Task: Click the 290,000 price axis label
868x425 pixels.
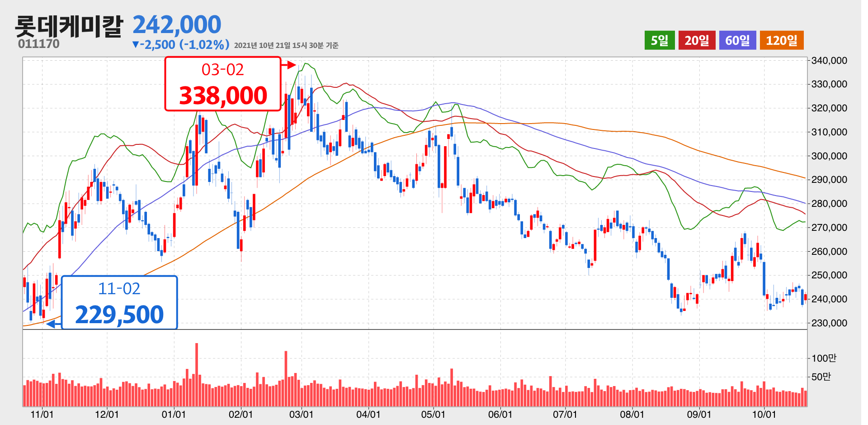Action: (x=830, y=180)
